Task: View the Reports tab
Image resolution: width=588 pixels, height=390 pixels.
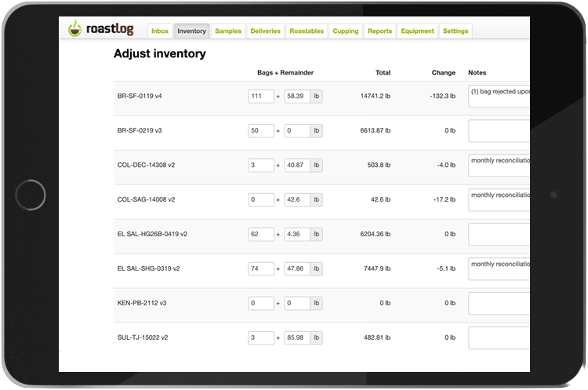Action: pyautogui.click(x=379, y=31)
